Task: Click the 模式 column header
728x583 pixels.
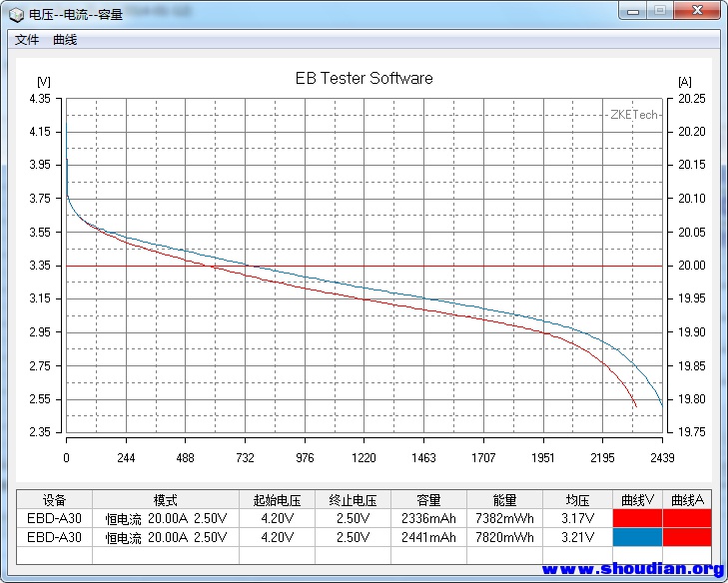Action: point(166,500)
